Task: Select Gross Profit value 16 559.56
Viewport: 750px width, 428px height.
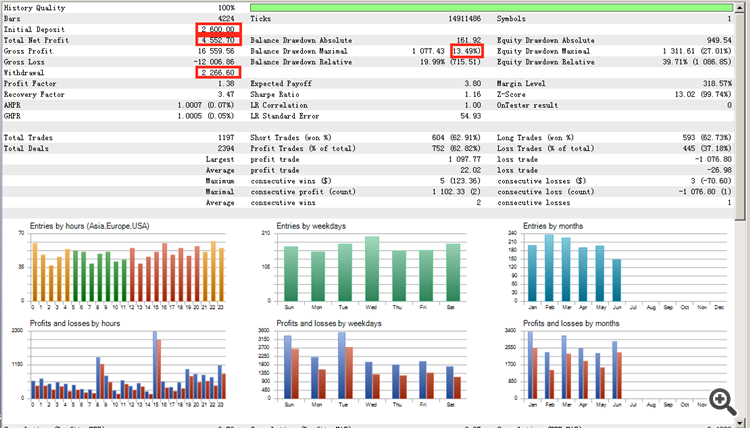Action: 216,51
